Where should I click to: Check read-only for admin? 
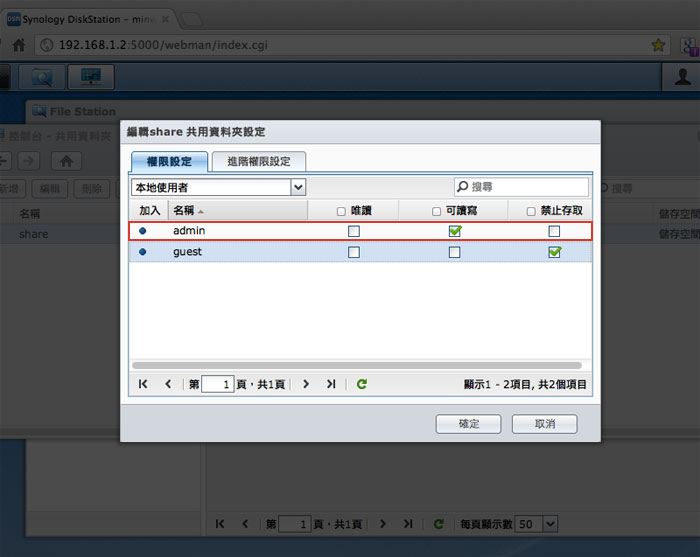point(354,231)
